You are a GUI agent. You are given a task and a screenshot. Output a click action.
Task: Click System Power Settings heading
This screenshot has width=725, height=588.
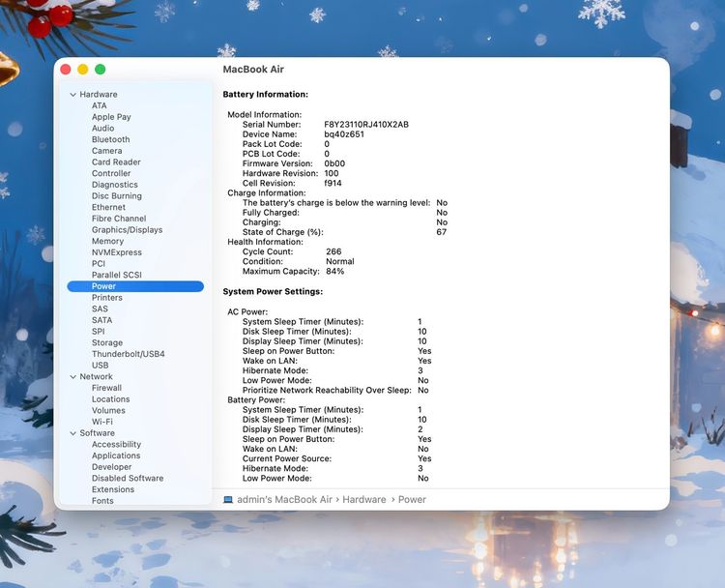click(x=273, y=291)
